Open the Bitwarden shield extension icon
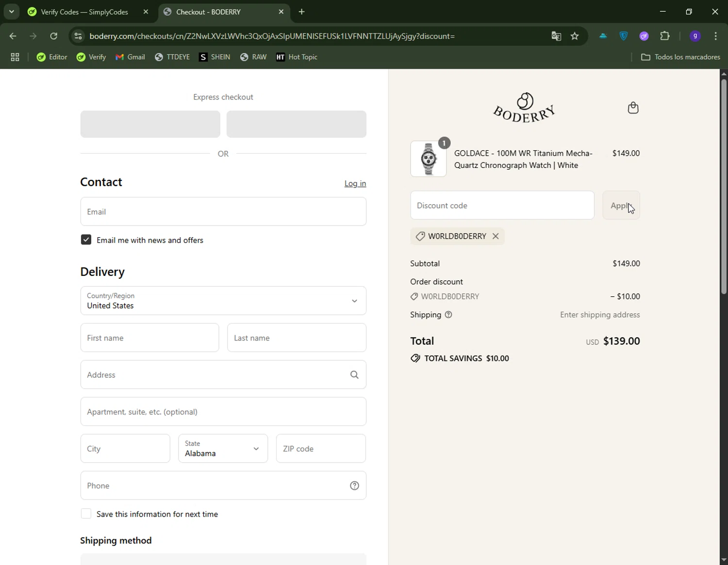Screen dimensions: 728x565 coord(624,36)
